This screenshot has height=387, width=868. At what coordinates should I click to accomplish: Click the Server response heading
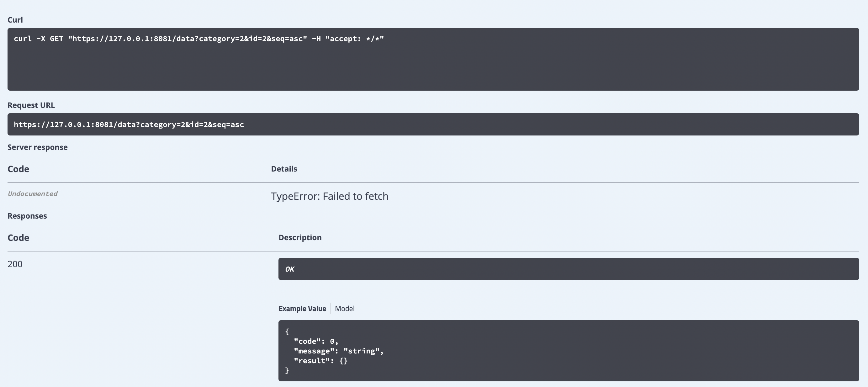[37, 147]
